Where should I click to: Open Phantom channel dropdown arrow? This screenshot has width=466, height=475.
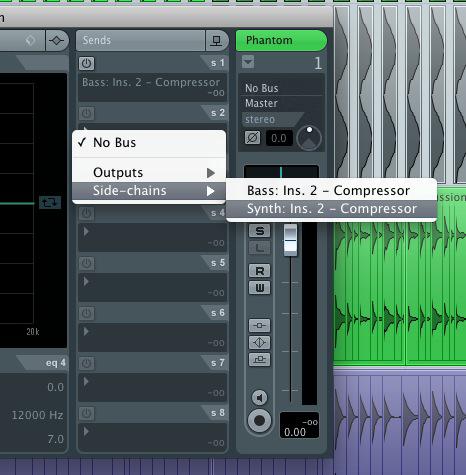pyautogui.click(x=248, y=62)
